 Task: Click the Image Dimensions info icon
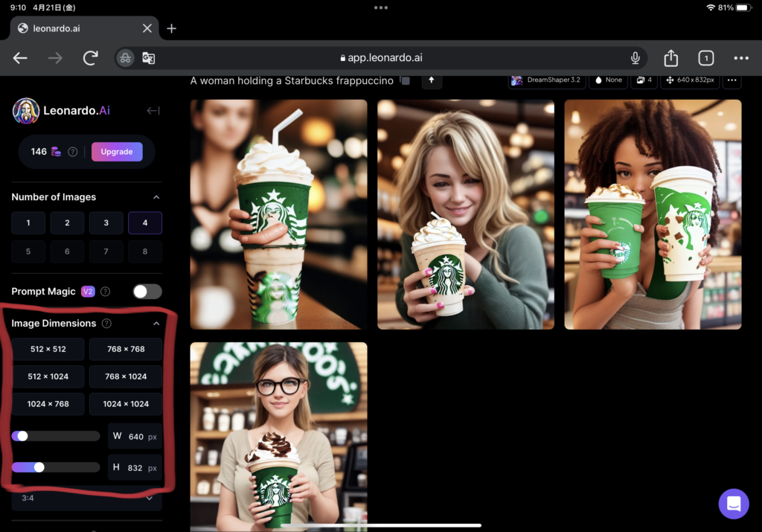pyautogui.click(x=106, y=324)
